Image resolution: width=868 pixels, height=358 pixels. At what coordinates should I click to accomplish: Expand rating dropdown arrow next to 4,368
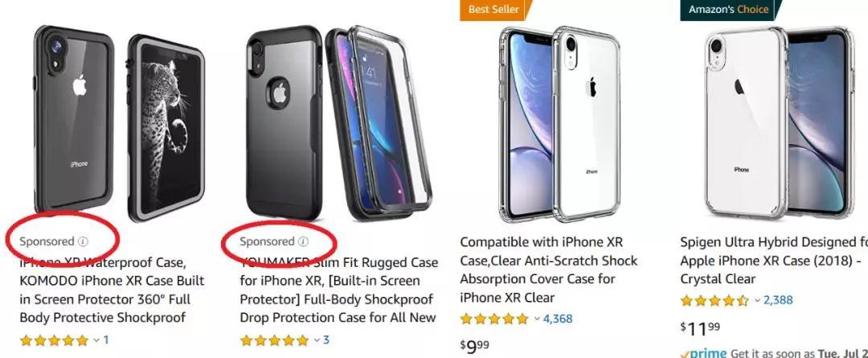(537, 319)
